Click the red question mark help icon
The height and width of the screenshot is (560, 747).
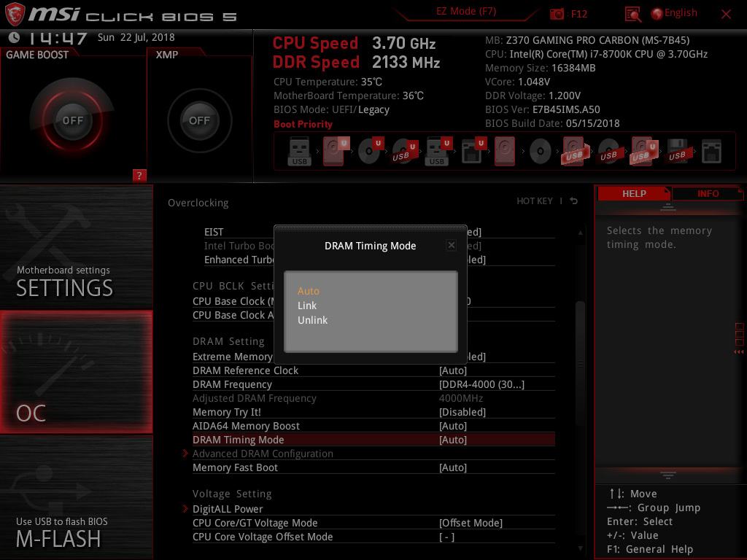pos(139,175)
